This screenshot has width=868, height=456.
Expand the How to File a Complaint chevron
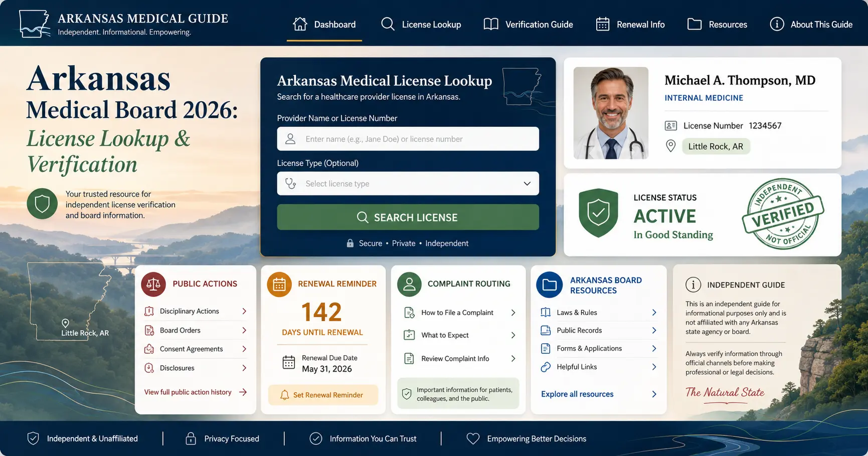[513, 313]
